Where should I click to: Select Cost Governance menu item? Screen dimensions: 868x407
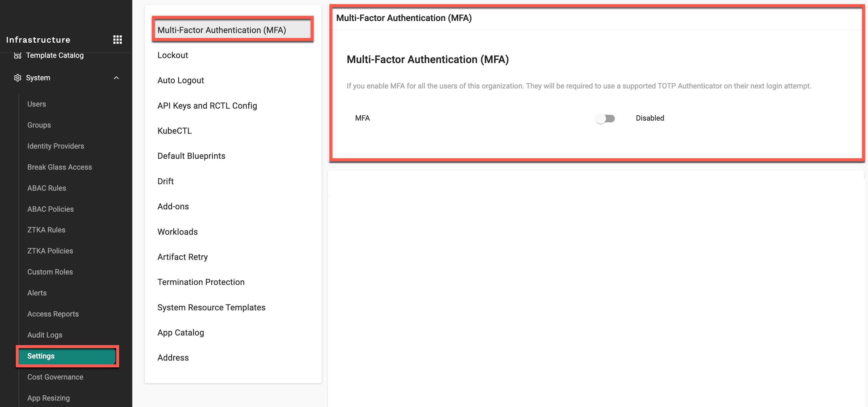pos(55,377)
